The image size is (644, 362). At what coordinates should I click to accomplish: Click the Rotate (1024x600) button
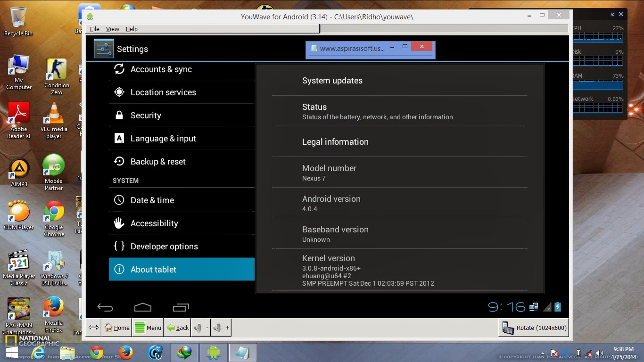point(534,328)
